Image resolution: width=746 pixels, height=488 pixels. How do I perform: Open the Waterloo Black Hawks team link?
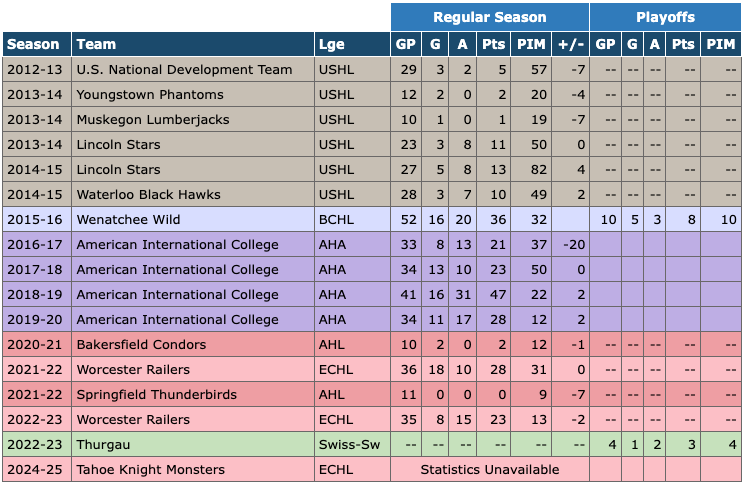[148, 195]
